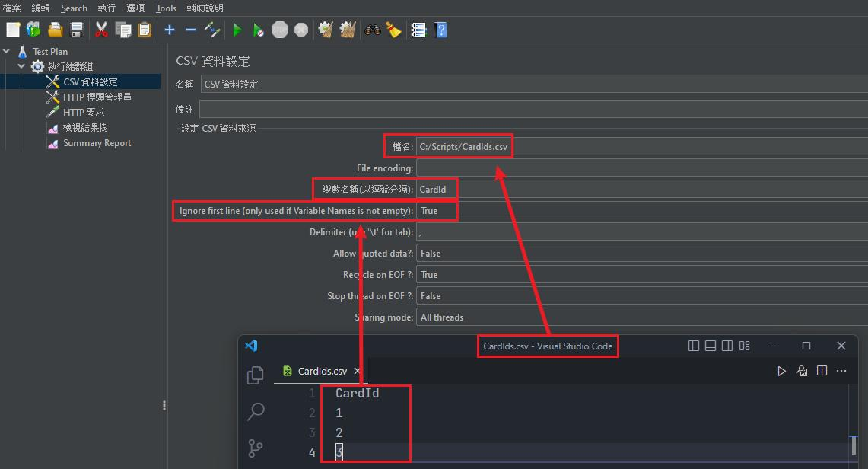Toggle VS Code secondary side bar layout icon
This screenshot has width=868, height=469.
[x=727, y=346]
